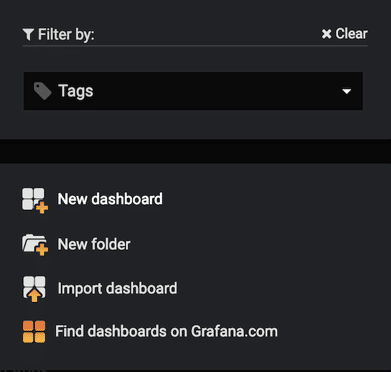Select the Tags label in the dropdown
This screenshot has width=391, height=372.
[76, 91]
